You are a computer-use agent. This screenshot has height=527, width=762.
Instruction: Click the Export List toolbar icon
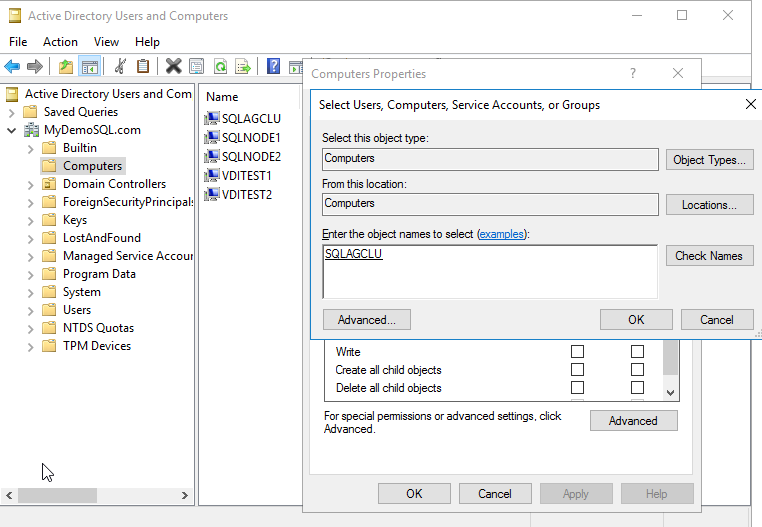click(x=242, y=67)
